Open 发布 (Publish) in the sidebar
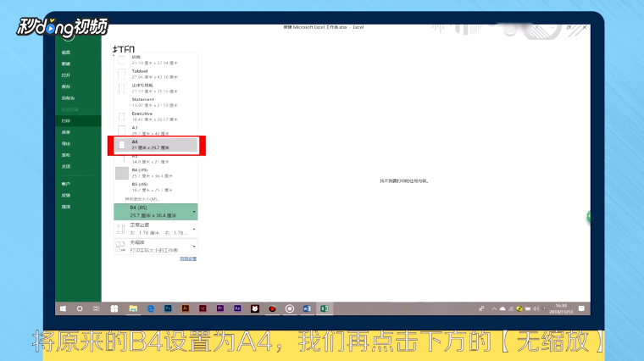This screenshot has height=361, width=644. (x=66, y=155)
